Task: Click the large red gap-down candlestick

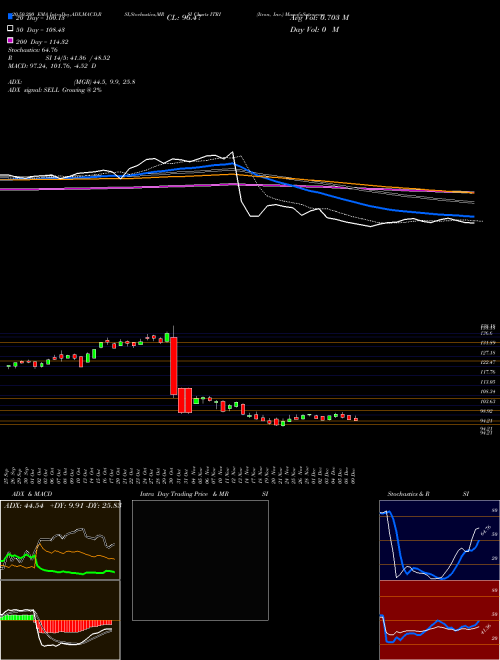Action: tap(173, 366)
